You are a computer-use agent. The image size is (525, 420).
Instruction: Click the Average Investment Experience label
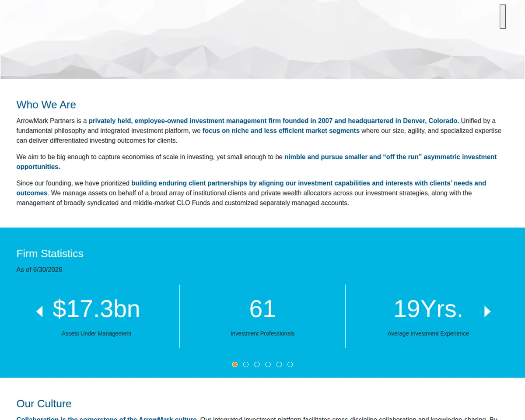428,333
